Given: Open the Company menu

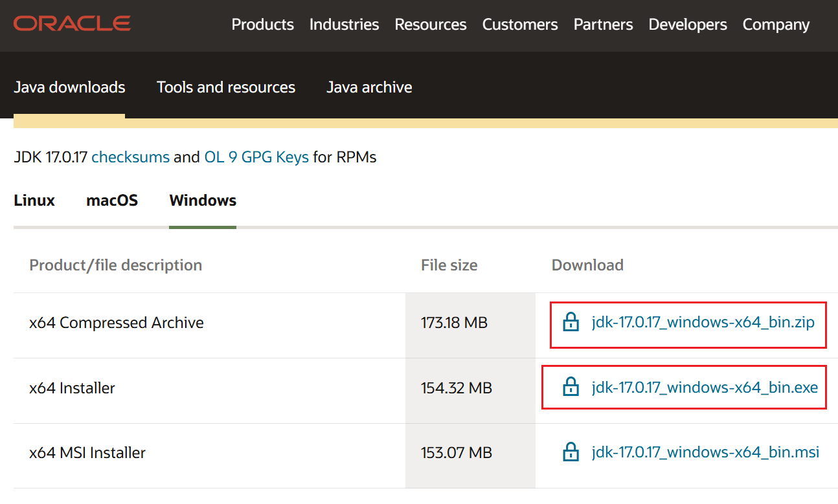Looking at the screenshot, I should [x=776, y=25].
